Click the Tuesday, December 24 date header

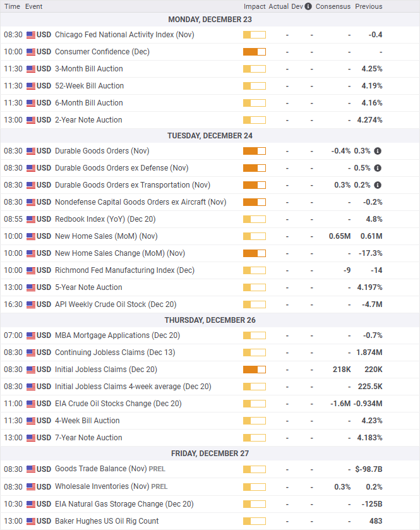pos(210,136)
